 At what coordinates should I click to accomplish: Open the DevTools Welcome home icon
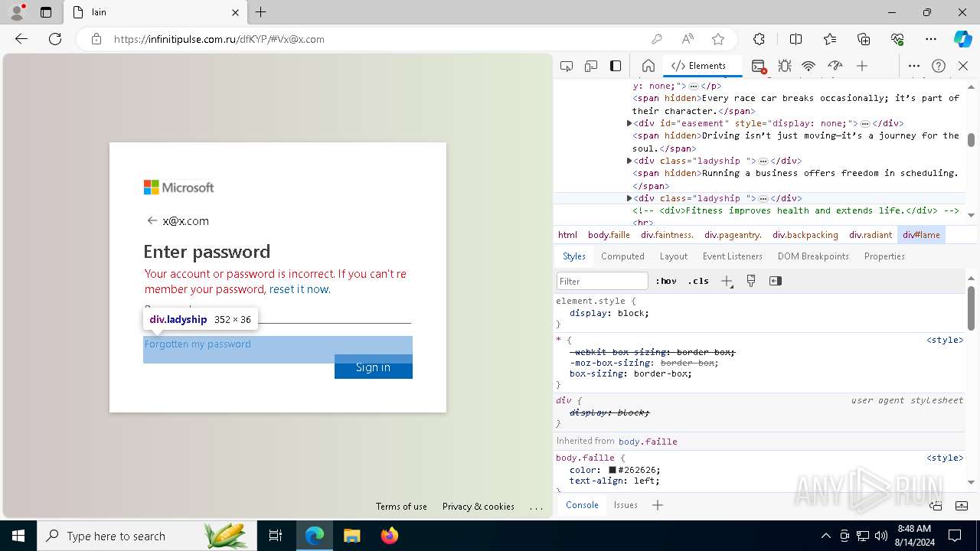(x=648, y=66)
